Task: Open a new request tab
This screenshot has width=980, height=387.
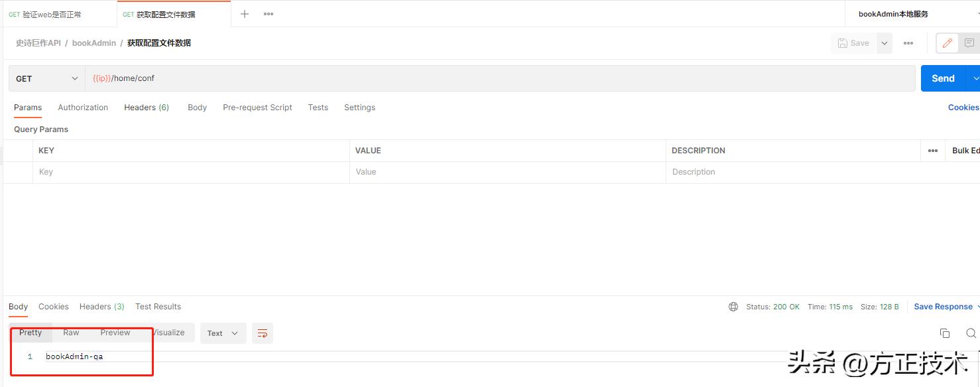Action: [245, 14]
